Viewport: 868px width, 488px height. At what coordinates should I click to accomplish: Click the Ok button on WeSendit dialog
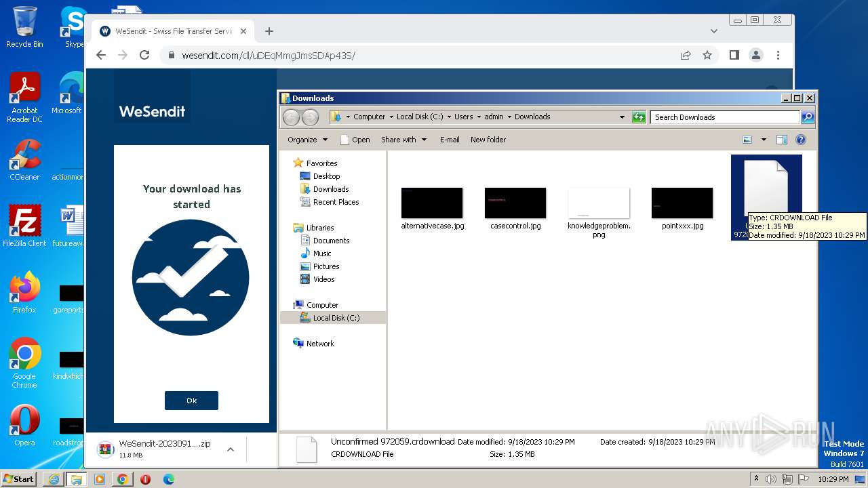(x=191, y=401)
